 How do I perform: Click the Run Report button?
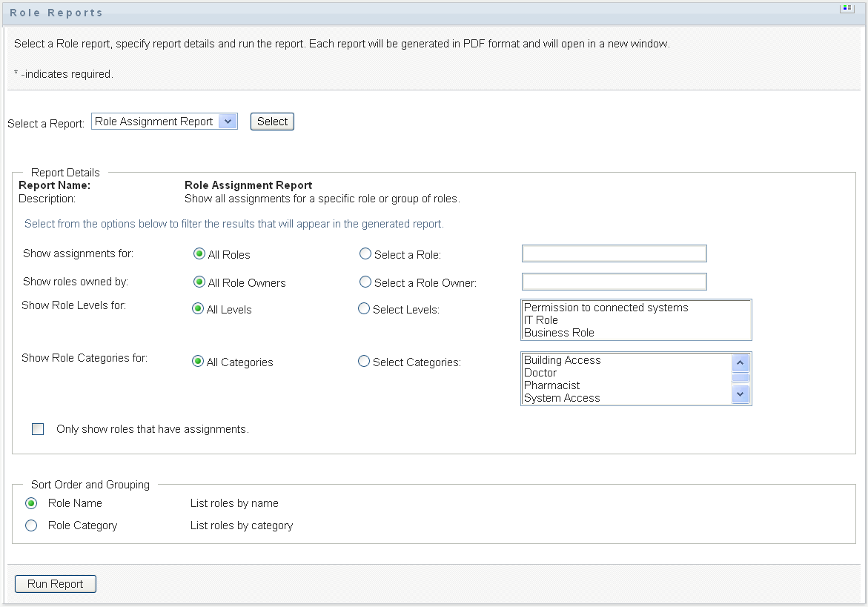click(x=56, y=584)
